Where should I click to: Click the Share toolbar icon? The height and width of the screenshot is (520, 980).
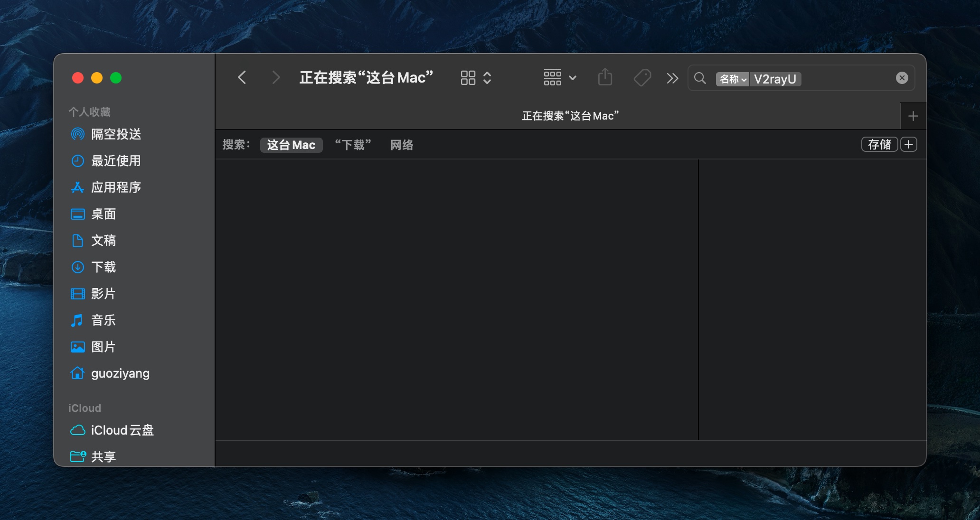pos(605,78)
